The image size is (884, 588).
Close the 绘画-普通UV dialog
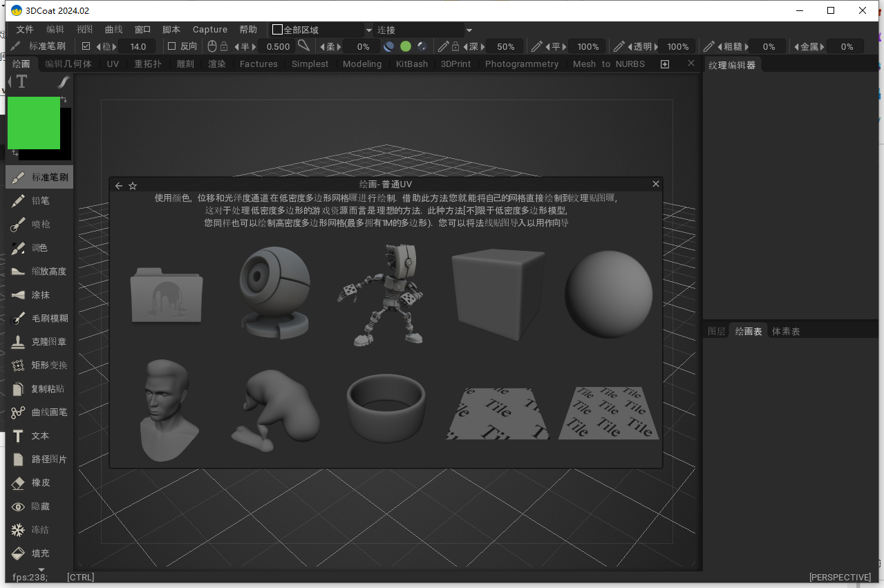656,184
